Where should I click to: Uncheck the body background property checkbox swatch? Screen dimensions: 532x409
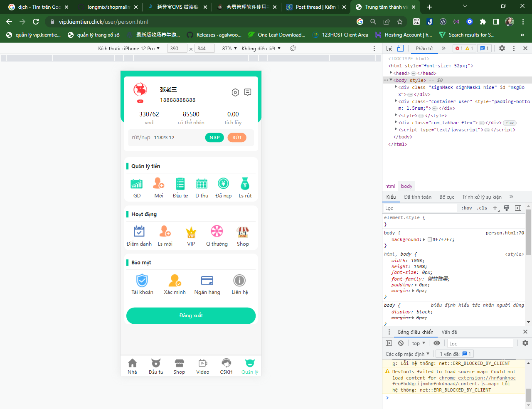430,239
